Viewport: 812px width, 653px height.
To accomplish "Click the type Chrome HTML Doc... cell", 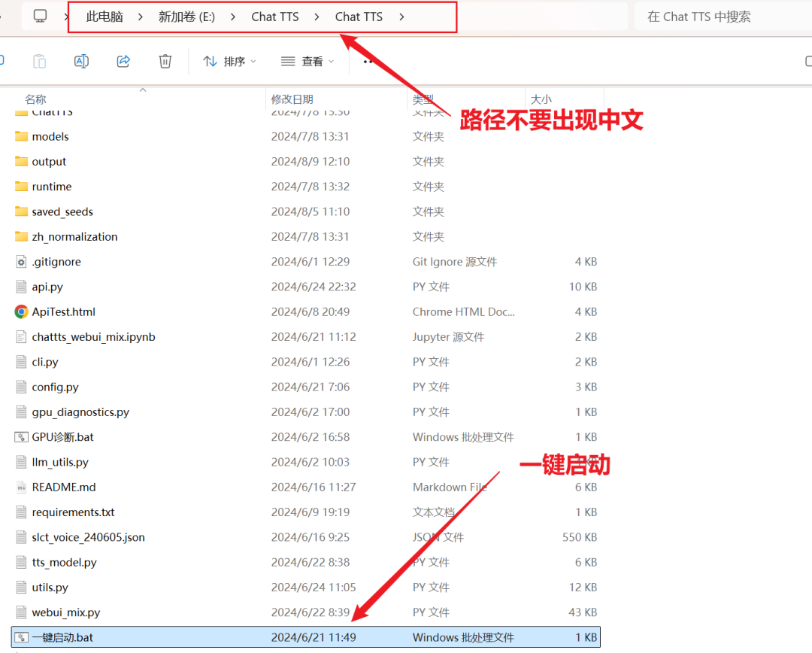I will coord(463,311).
